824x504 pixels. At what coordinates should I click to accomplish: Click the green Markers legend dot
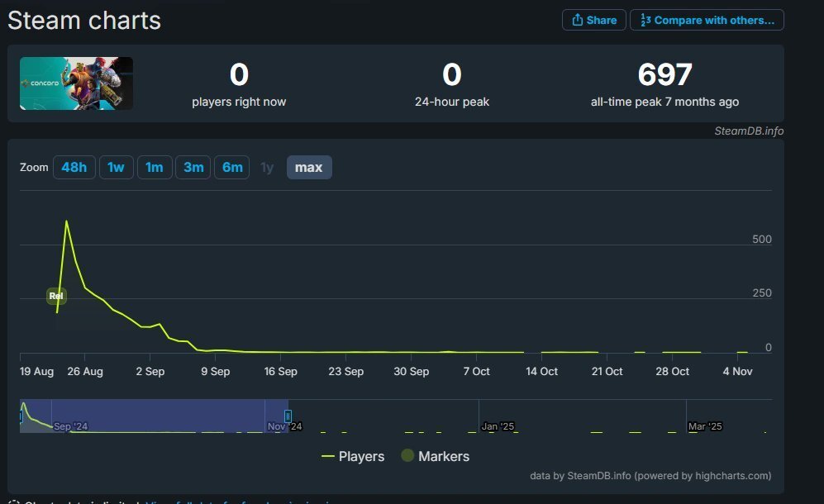coord(407,456)
